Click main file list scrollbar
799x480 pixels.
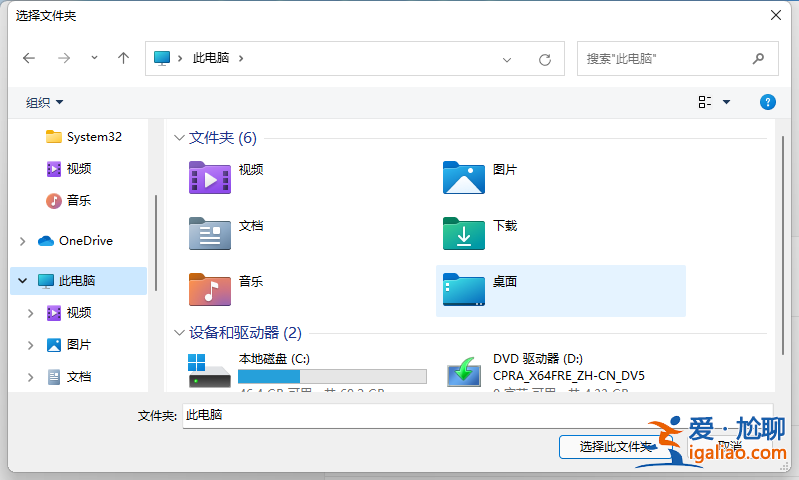coord(783,245)
